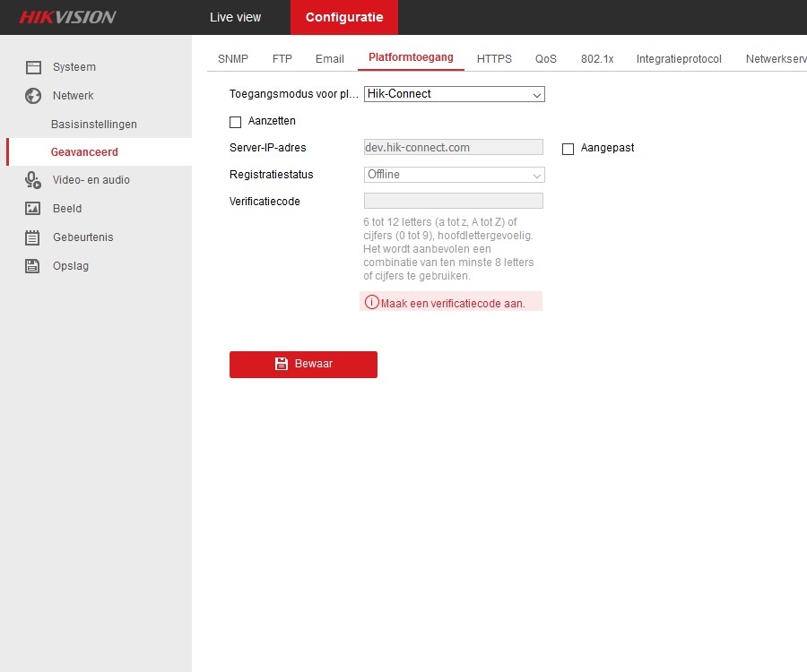Open the HTTPS tab

tap(494, 59)
